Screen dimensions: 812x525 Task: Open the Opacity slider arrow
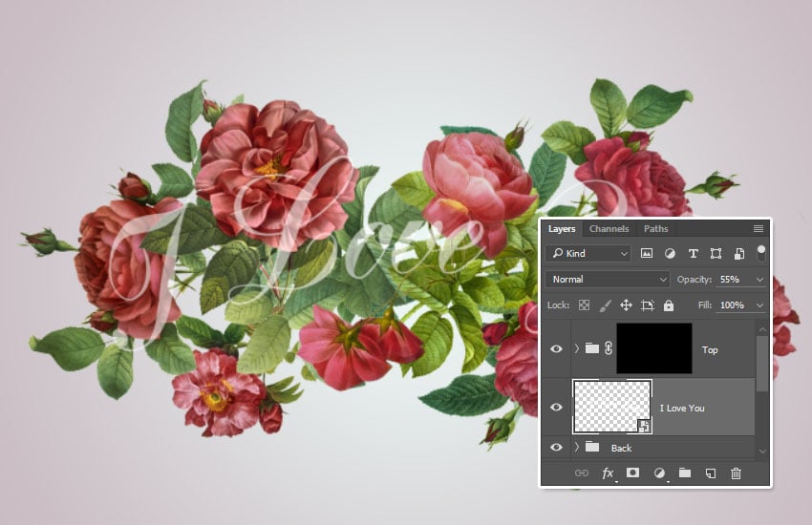[x=759, y=280]
